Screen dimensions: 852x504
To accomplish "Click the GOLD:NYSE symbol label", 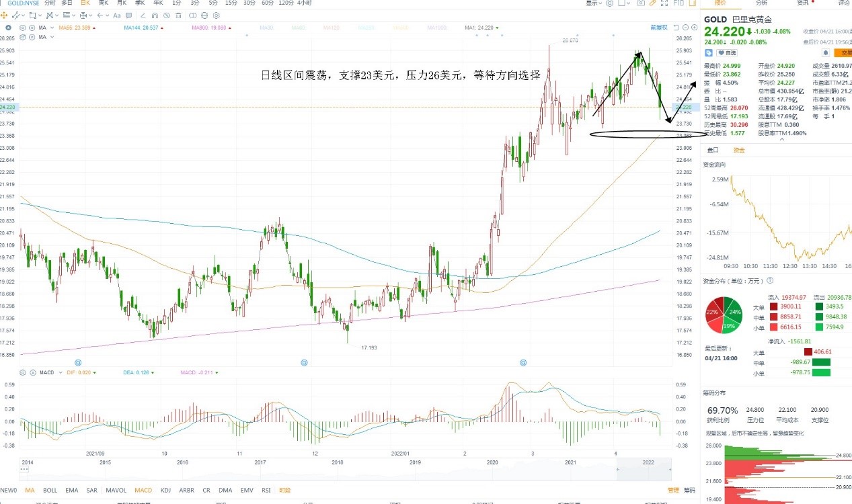I will tap(23, 3).
